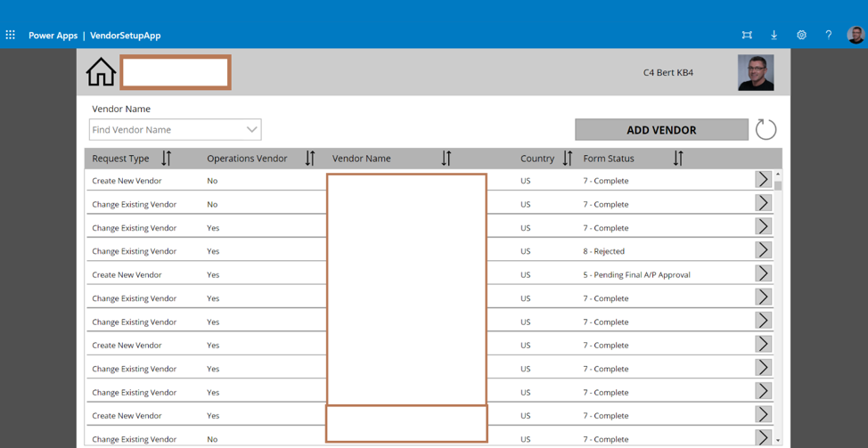The height and width of the screenshot is (448, 868).
Task: Click the refresh icon beside Add Vendor
Action: tap(766, 130)
